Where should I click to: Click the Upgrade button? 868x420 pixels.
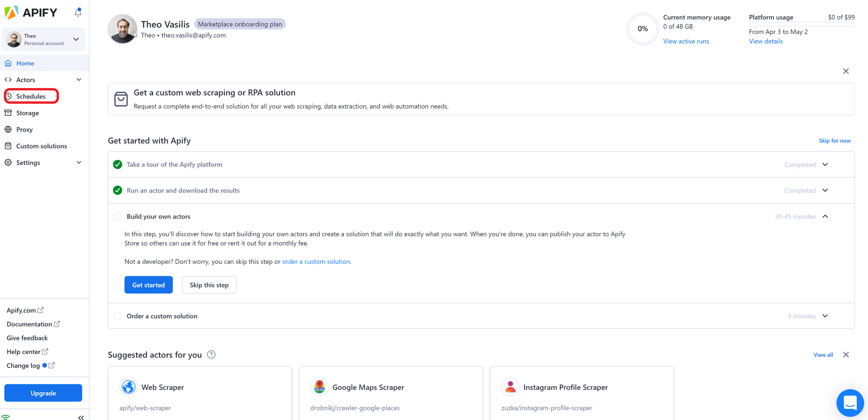pyautogui.click(x=43, y=393)
